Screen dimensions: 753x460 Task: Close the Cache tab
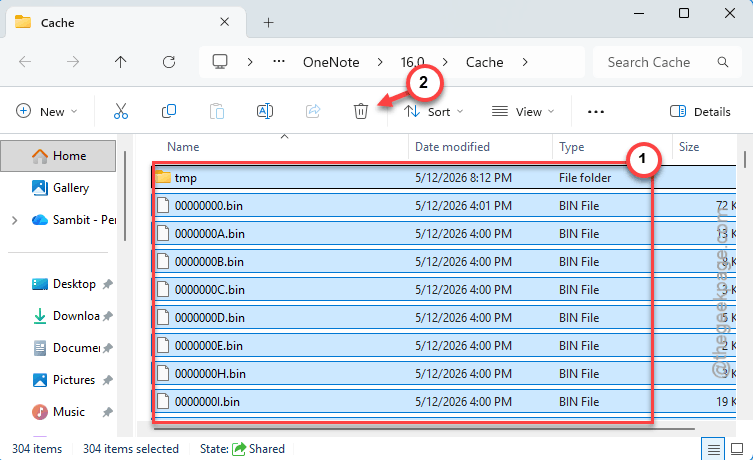pyautogui.click(x=224, y=22)
